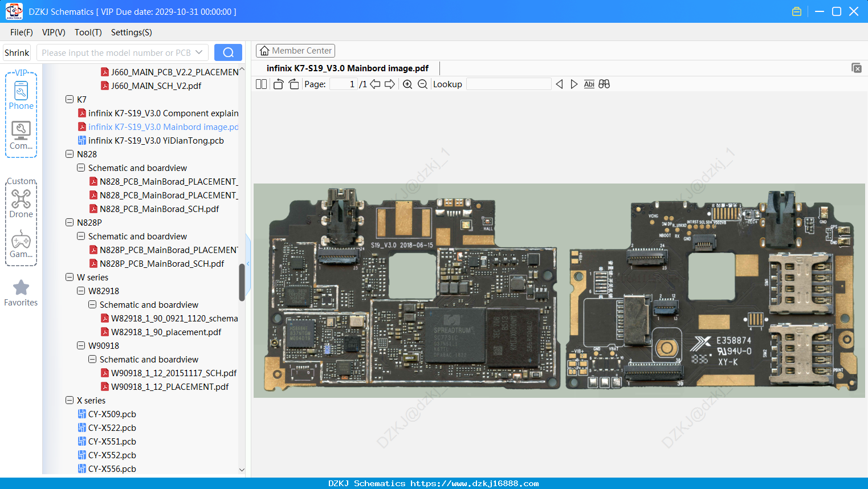Screen dimensions: 868x489
Task: Click the blue search button
Action: 228,52
